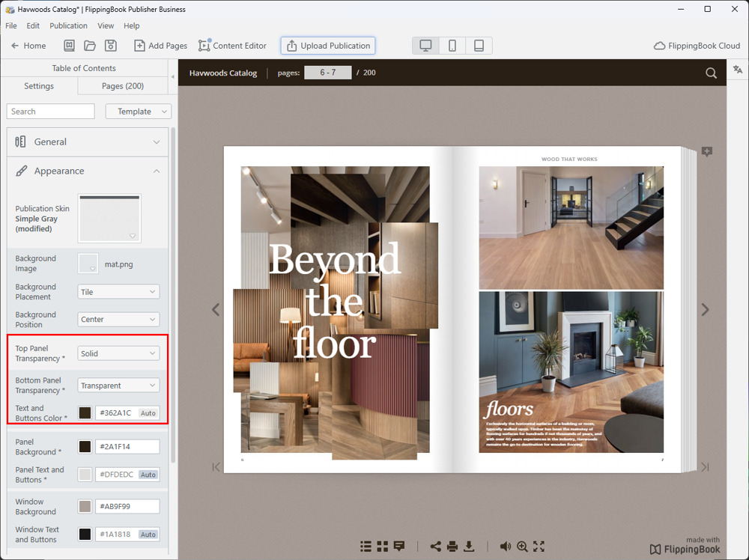Open the table of contents list icon

(366, 547)
